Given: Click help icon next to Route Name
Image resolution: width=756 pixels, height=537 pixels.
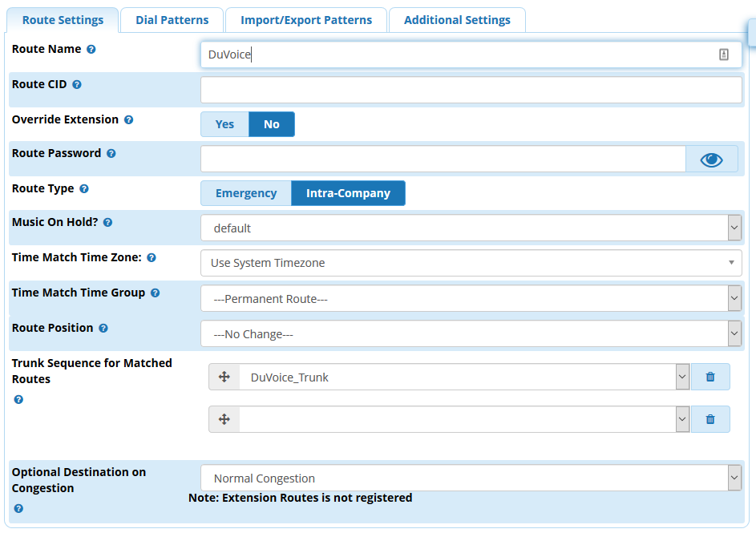Looking at the screenshot, I should 91,50.
